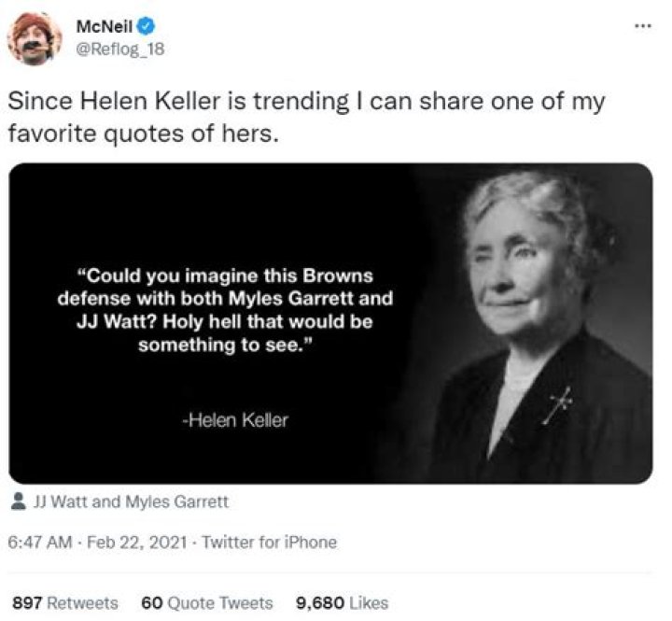Click the Feb 22, 2021 date

coord(136,542)
